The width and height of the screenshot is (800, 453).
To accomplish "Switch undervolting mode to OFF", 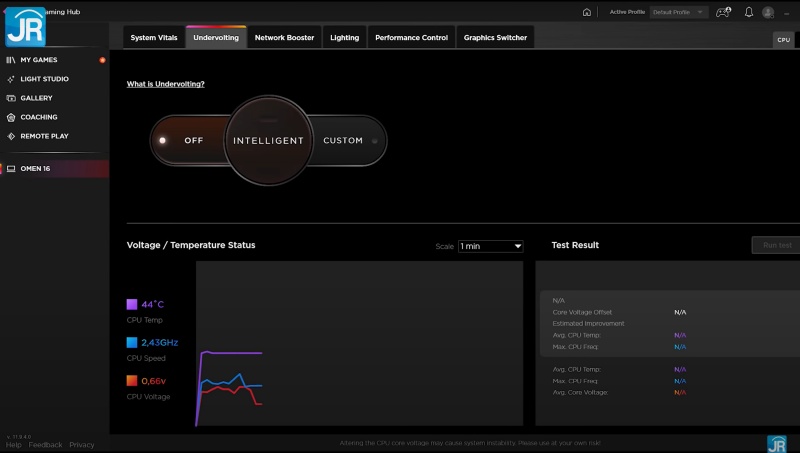I will [x=187, y=141].
